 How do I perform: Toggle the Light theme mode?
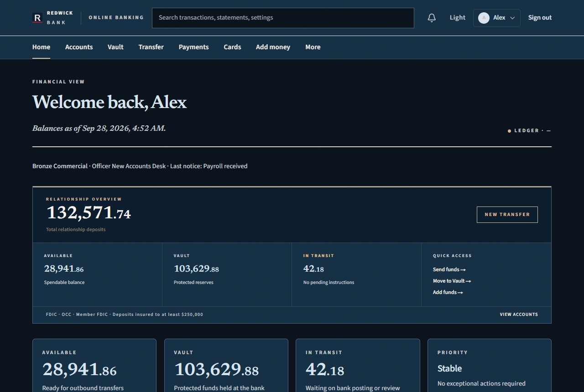[x=458, y=18]
